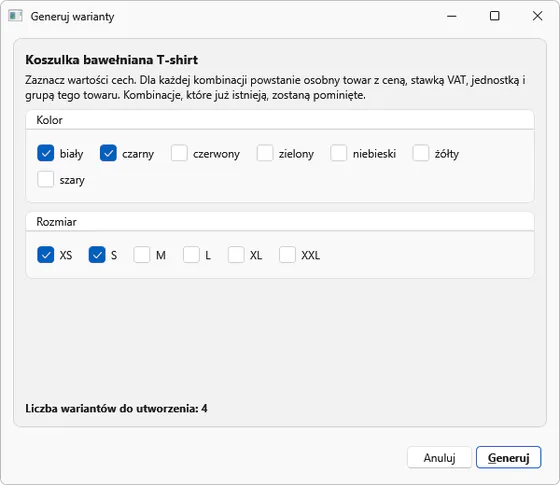Screen dimensions: 560x485
Task: Click the Koszulka bawełniana T-shirt heading
Action: click(x=111, y=60)
